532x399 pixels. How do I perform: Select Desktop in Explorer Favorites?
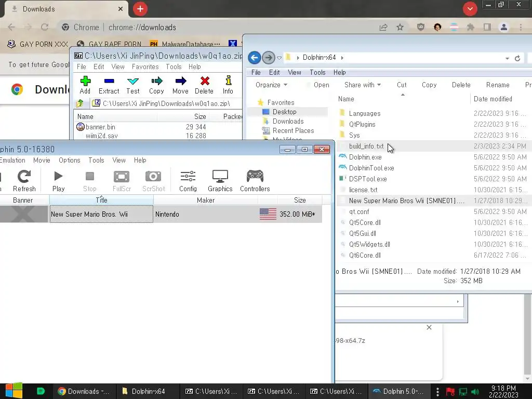[284, 112]
